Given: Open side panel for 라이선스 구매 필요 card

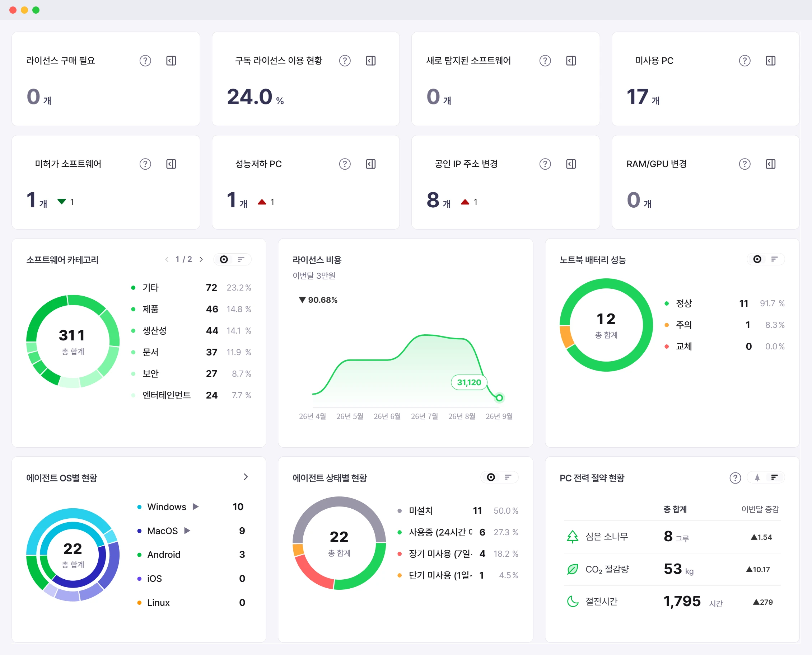Looking at the screenshot, I should pyautogui.click(x=171, y=61).
